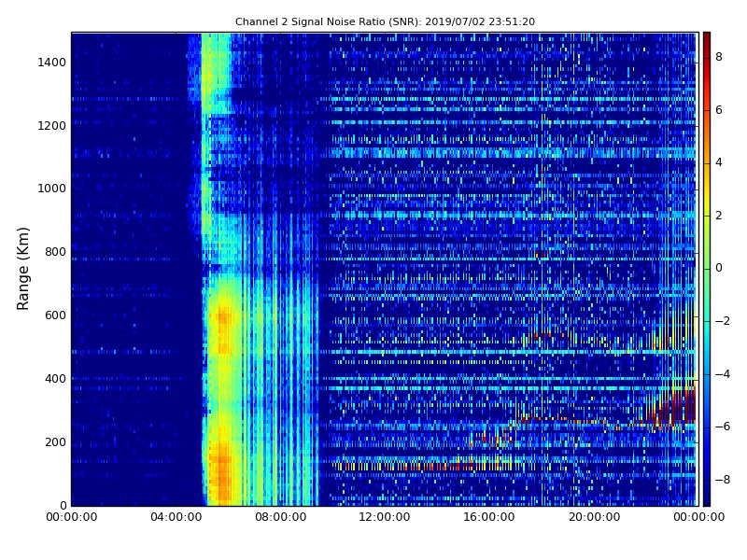The width and height of the screenshot is (747, 560).
Task: Click the colorbar value −2 label
Action: (x=722, y=321)
